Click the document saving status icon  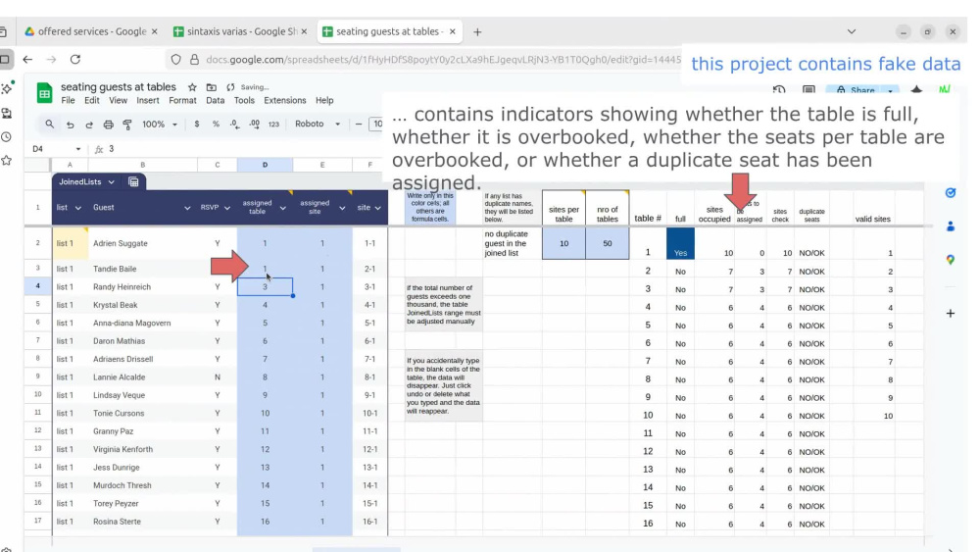click(230, 87)
